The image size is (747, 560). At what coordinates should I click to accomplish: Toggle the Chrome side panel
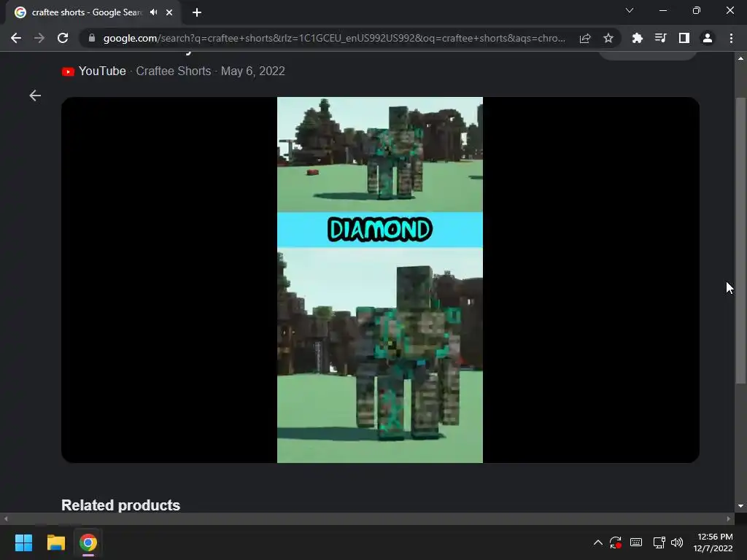[684, 38]
